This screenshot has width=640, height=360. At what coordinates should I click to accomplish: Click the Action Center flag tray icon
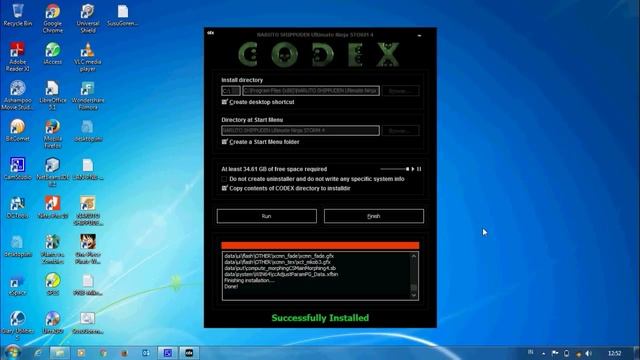pos(555,353)
